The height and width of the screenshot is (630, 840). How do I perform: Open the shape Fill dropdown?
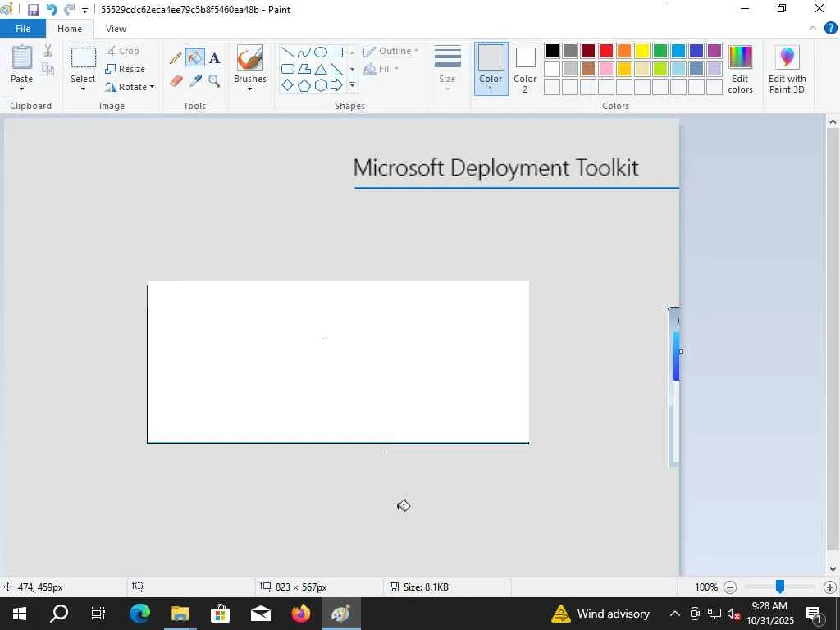[x=381, y=69]
